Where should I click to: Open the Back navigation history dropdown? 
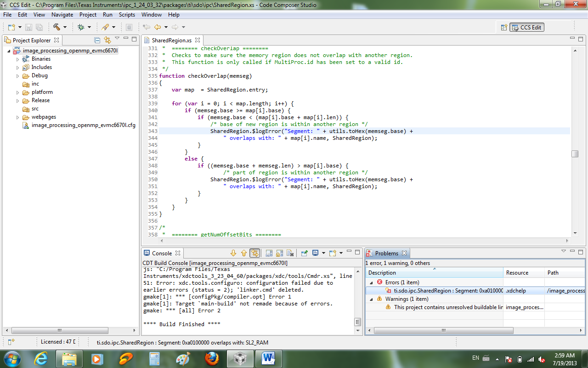[166, 28]
